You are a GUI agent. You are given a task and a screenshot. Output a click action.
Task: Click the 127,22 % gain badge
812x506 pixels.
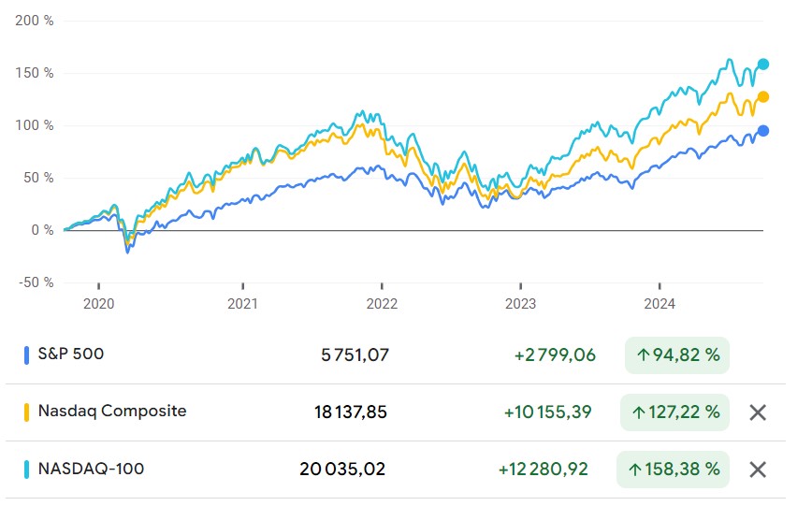(x=673, y=412)
